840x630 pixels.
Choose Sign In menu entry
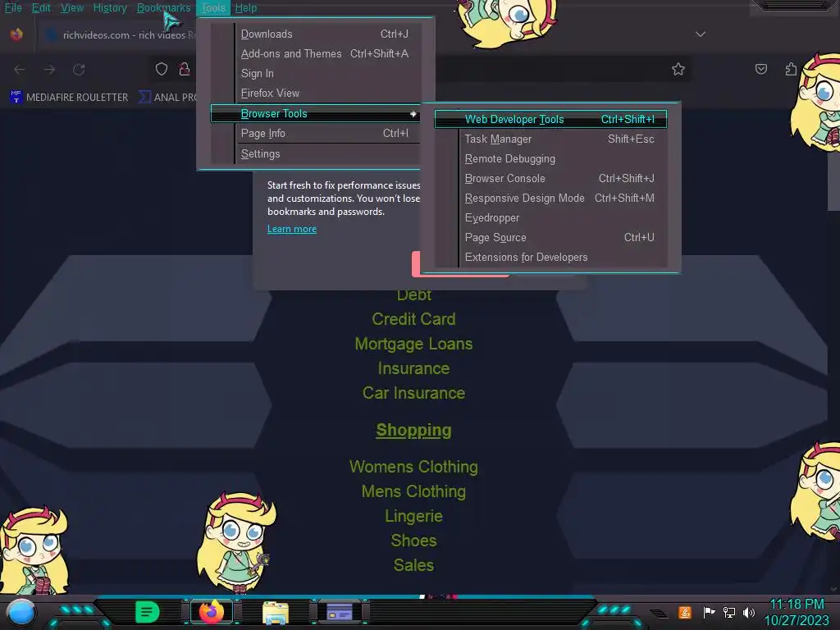[315, 73]
